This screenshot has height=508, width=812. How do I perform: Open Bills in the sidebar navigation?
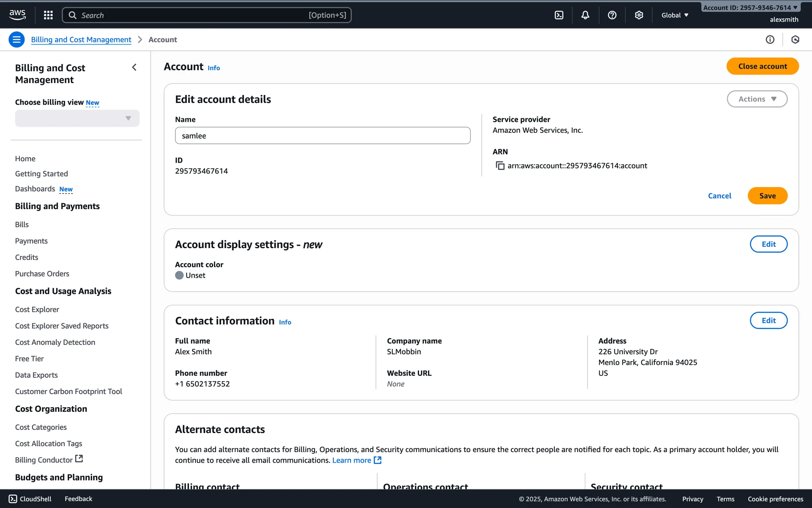pos(22,224)
